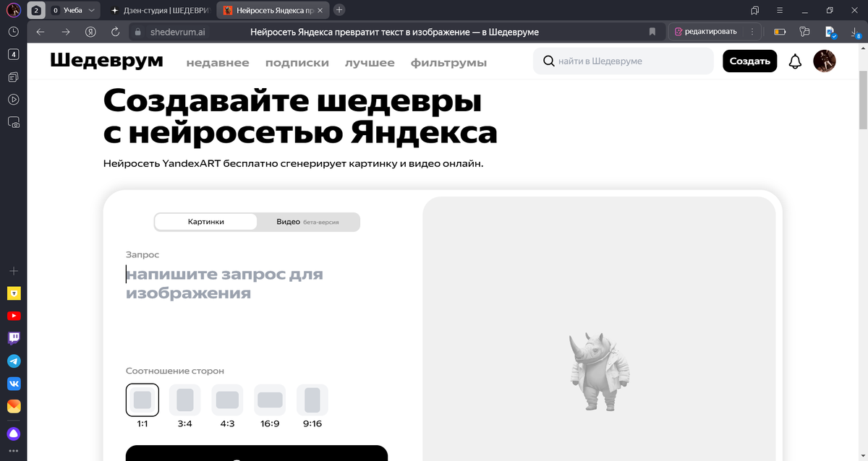Open the подписки section

(297, 62)
